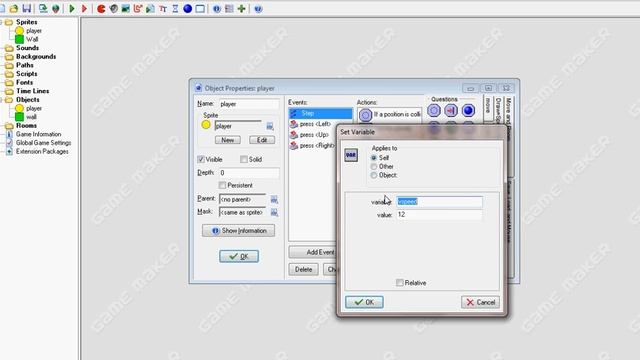Click the Show Information button
Screen dimensions: 640x360
238,231
